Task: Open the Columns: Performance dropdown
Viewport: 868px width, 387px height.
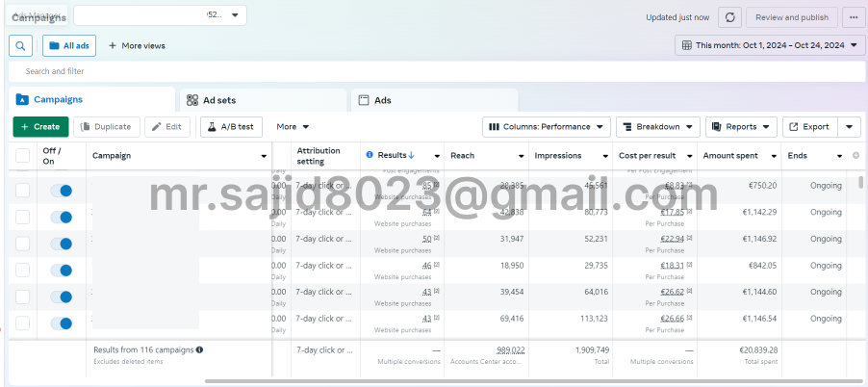Action: 546,126
